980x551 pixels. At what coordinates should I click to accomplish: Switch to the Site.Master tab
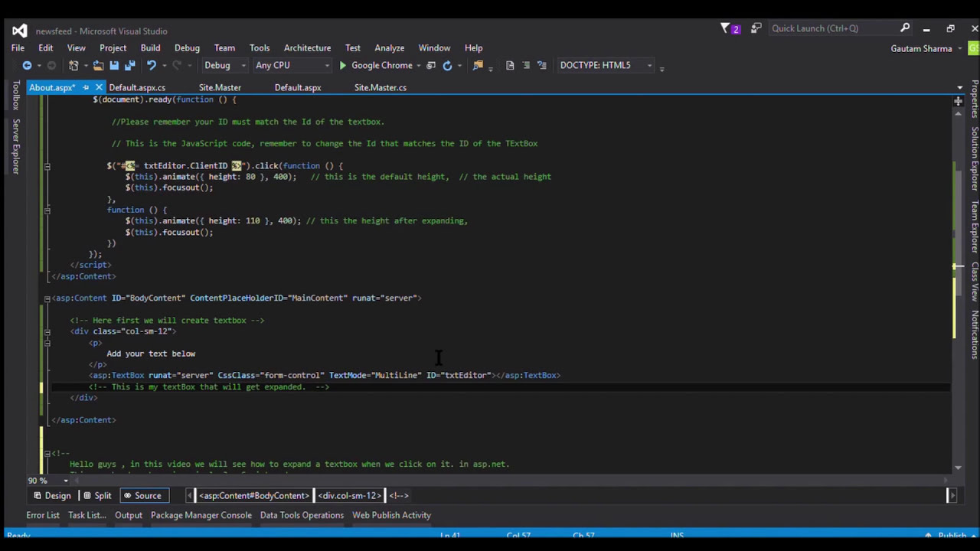coord(220,88)
